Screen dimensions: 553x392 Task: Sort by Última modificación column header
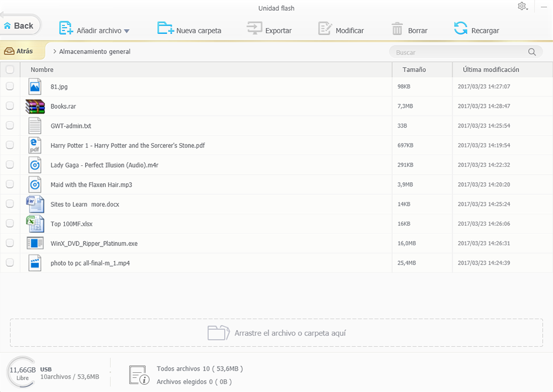490,69
